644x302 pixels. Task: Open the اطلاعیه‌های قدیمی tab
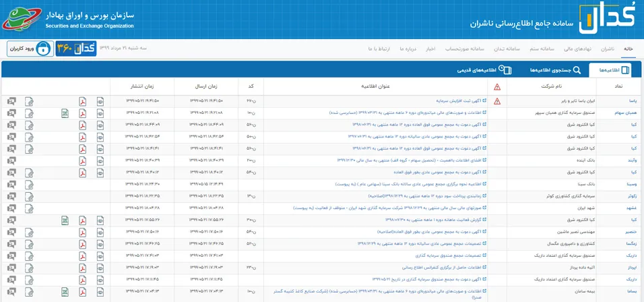pos(484,70)
